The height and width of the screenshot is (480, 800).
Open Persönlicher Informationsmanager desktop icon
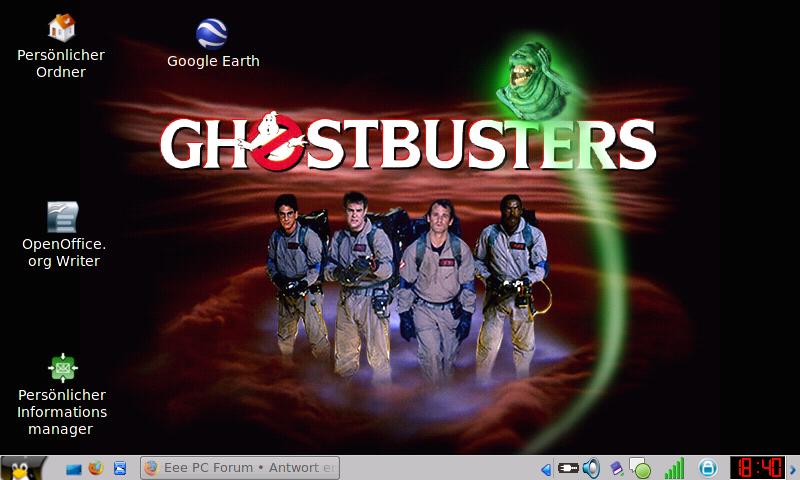[x=62, y=368]
